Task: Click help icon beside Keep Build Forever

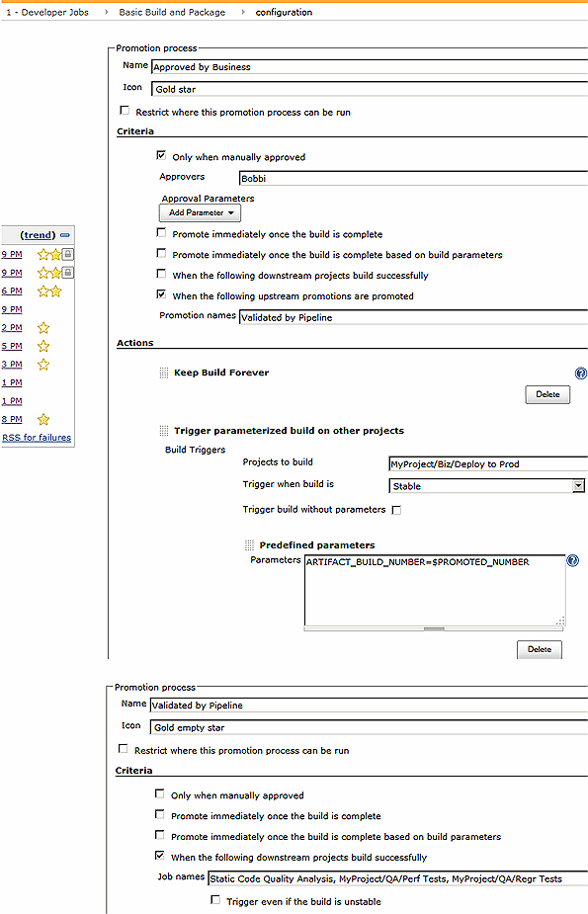Action: click(x=580, y=374)
